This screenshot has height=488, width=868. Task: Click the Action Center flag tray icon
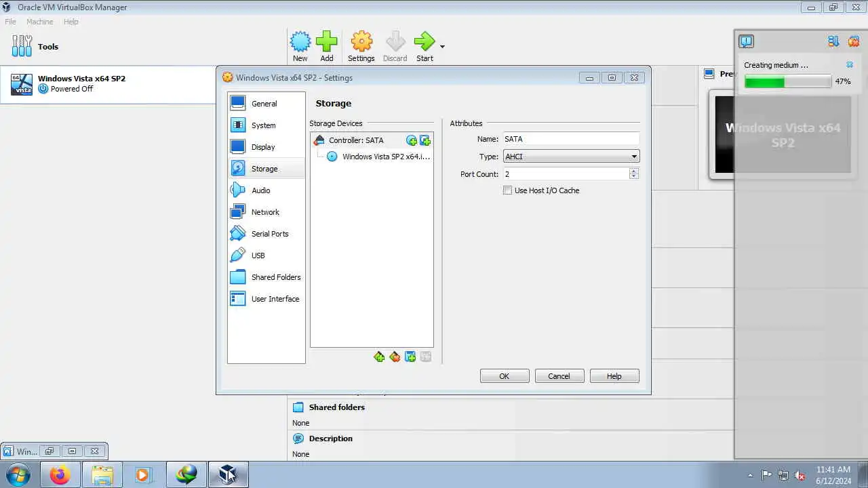(766, 475)
